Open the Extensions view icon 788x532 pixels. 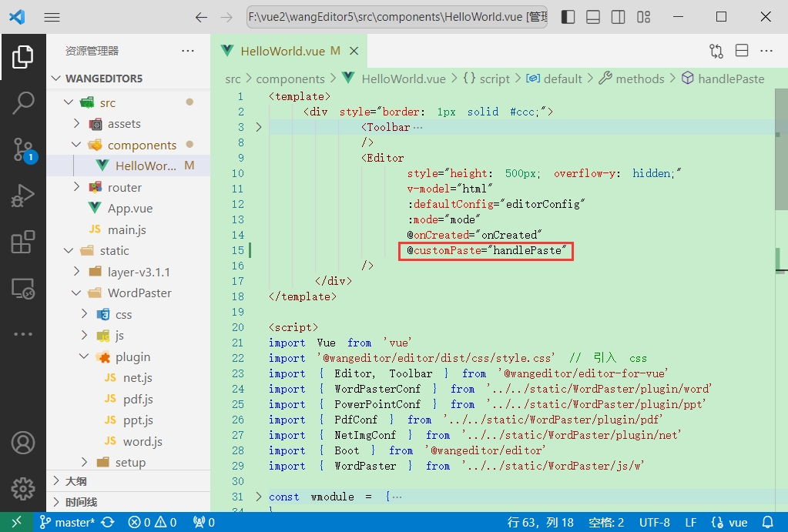pos(23,242)
